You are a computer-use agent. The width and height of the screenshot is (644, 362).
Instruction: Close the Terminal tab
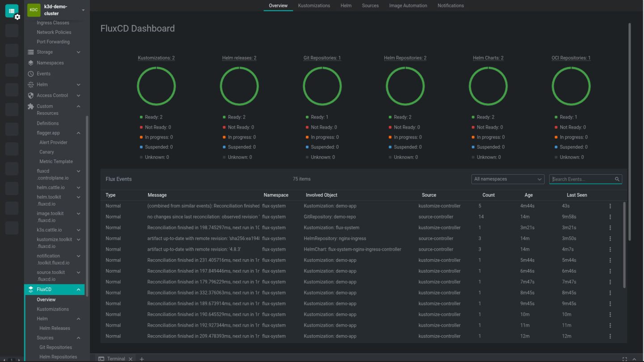coord(131,359)
